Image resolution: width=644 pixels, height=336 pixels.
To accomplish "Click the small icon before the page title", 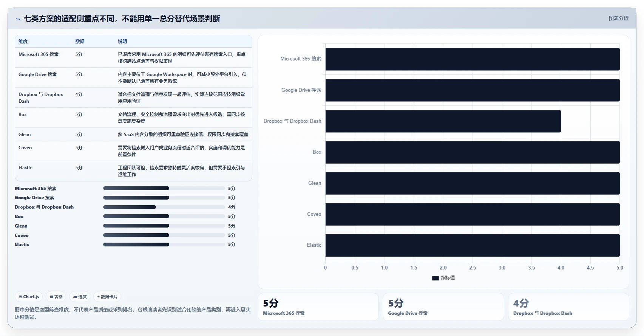I will 18,19.
